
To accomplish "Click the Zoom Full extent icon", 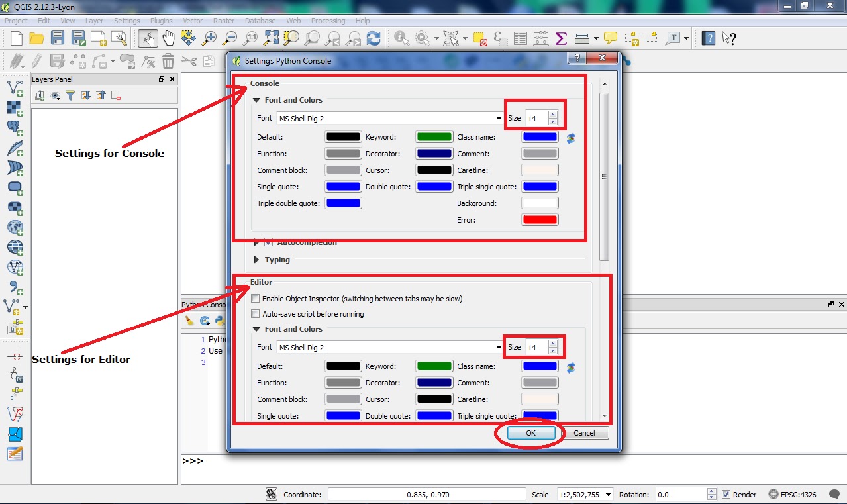I will 270,38.
